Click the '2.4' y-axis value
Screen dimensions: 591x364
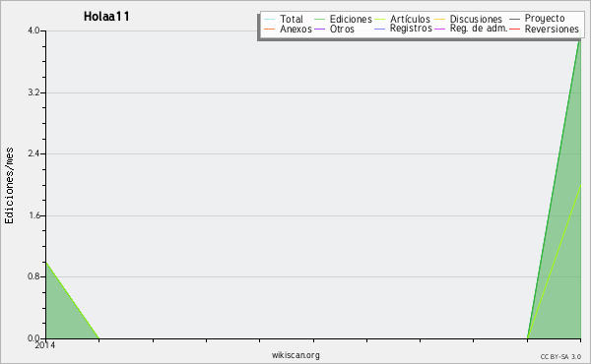[33, 153]
